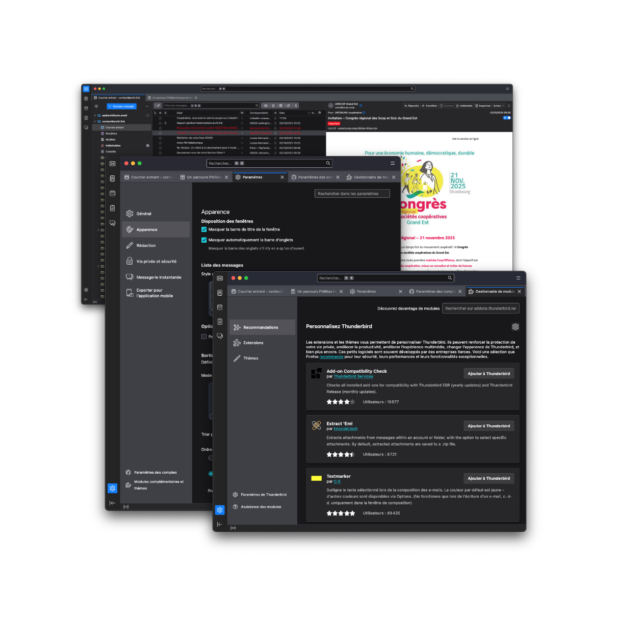Open the Thèmes section with brush icon
This screenshot has height=644, width=644.
250,358
